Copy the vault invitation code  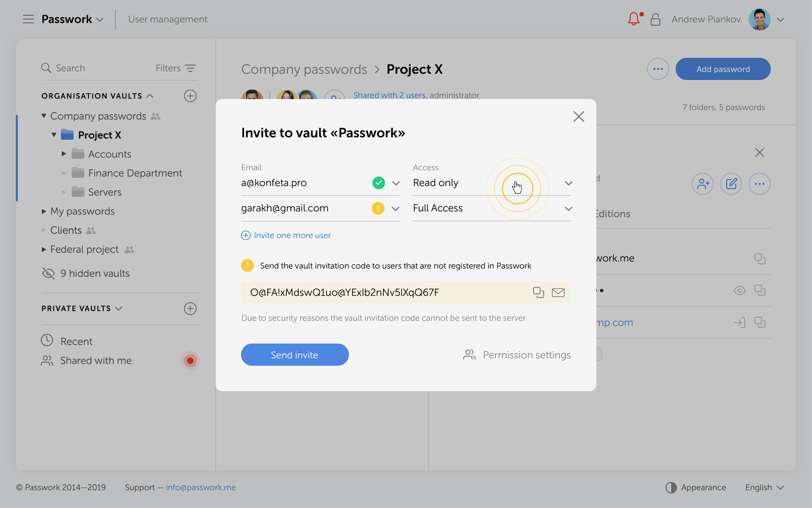coord(538,293)
